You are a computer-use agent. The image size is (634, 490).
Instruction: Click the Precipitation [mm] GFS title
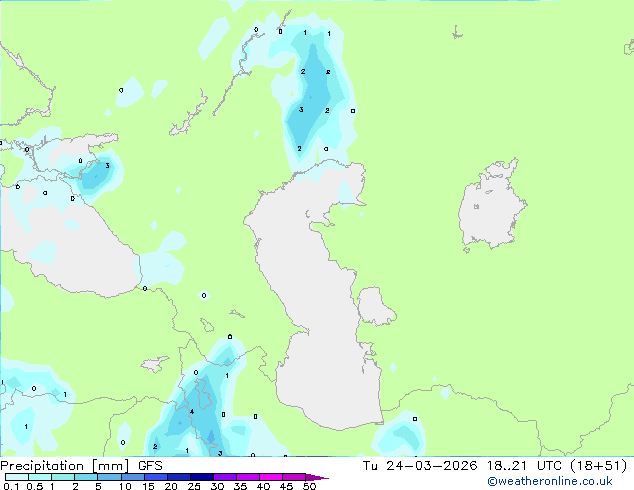pos(81,466)
